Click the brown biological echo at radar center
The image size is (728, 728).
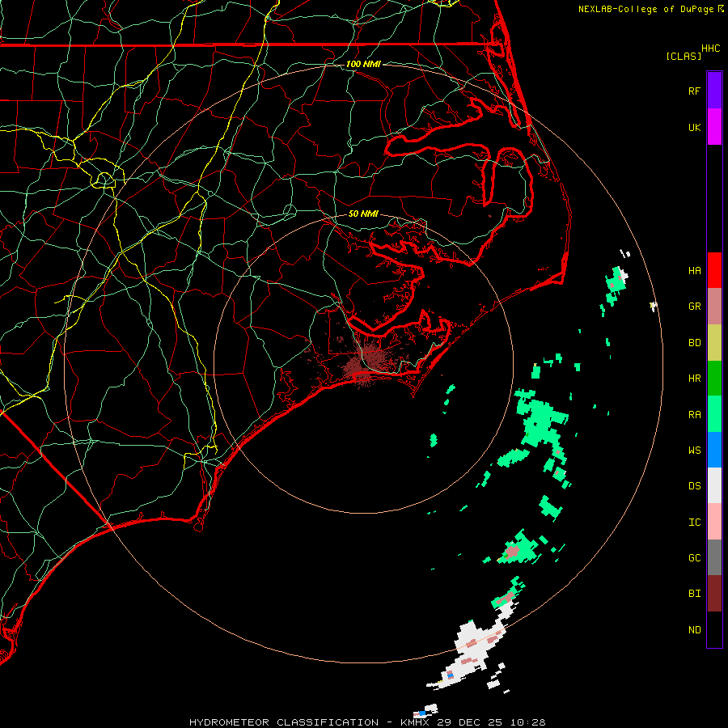click(366, 362)
